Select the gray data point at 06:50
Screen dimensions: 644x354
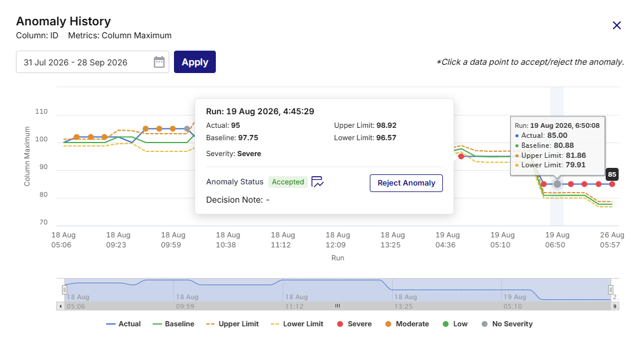[557, 184]
